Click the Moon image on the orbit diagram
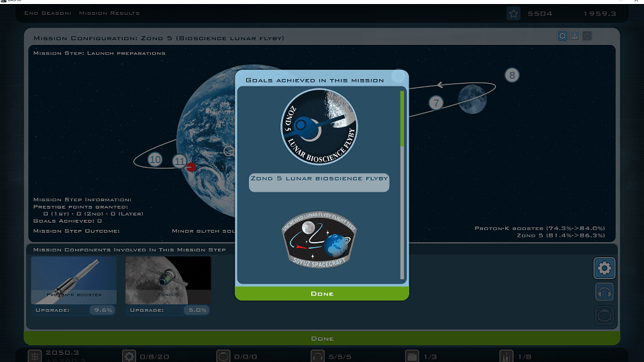The width and height of the screenshot is (644, 362). pyautogui.click(x=472, y=99)
